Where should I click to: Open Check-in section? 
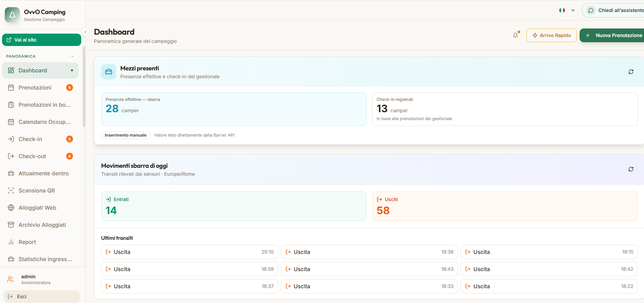40,139
